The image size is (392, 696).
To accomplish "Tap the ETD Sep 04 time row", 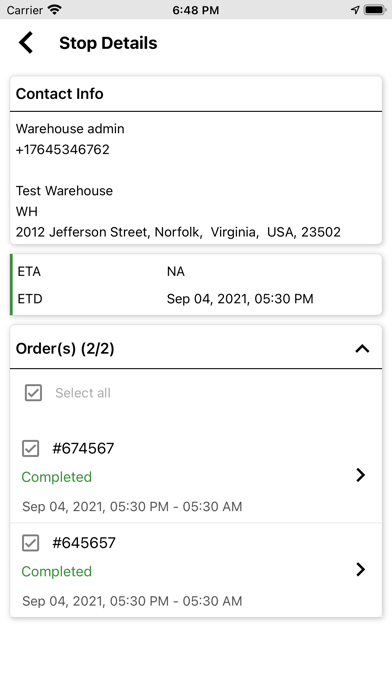I will tap(196, 299).
